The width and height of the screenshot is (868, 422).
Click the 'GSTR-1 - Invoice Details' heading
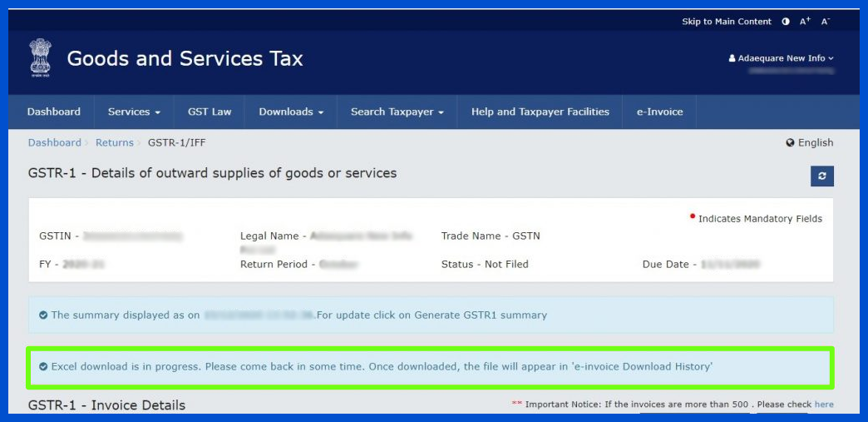point(107,405)
